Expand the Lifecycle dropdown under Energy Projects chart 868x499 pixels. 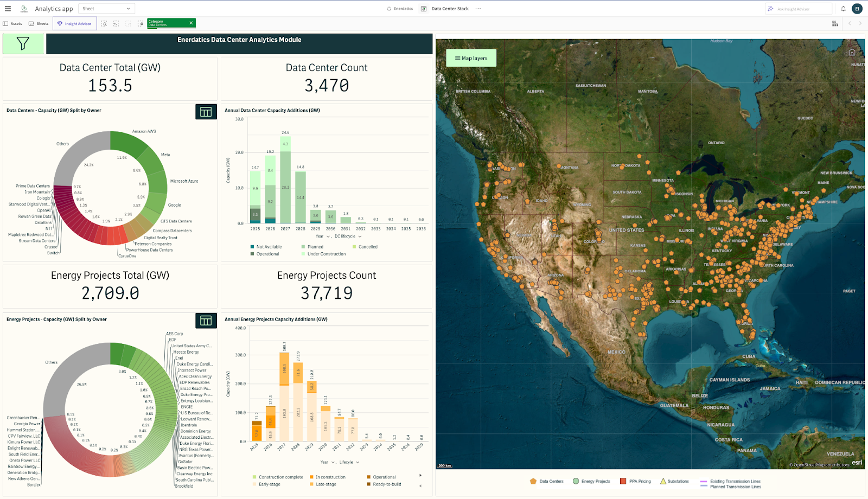(349, 462)
